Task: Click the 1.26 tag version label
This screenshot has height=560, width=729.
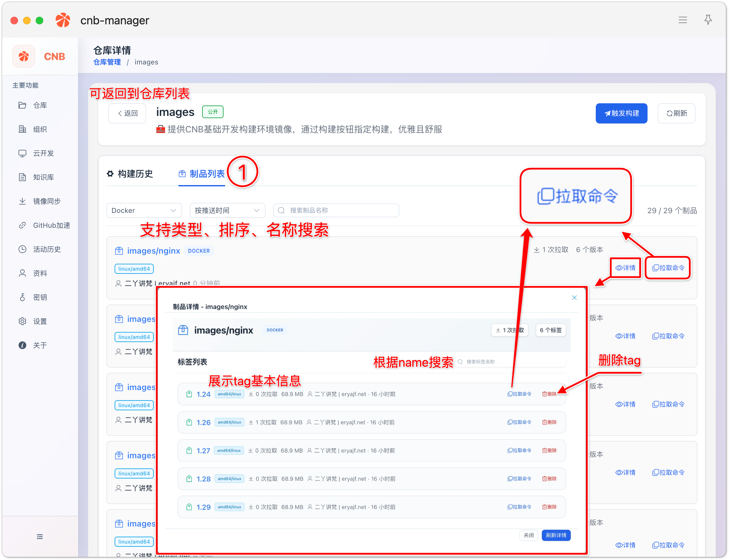Action: (x=203, y=423)
